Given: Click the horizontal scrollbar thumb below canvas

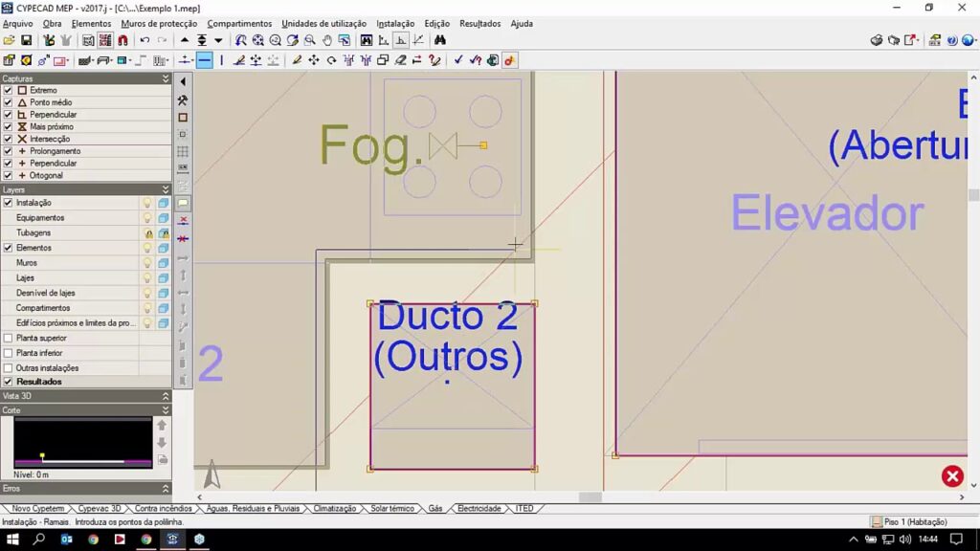Looking at the screenshot, I should 590,497.
